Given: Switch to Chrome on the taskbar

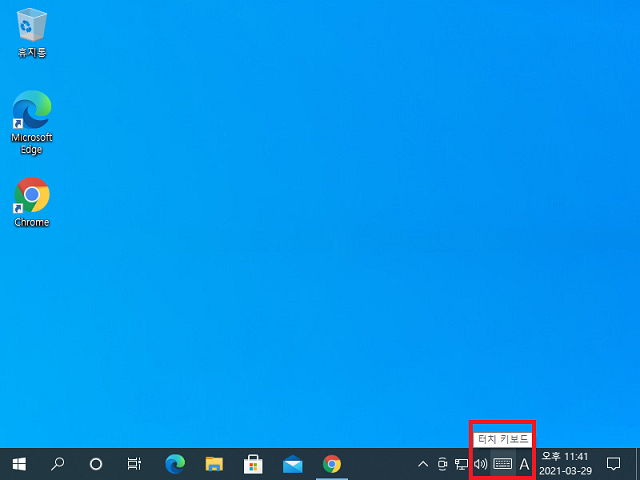Looking at the screenshot, I should click(x=332, y=464).
